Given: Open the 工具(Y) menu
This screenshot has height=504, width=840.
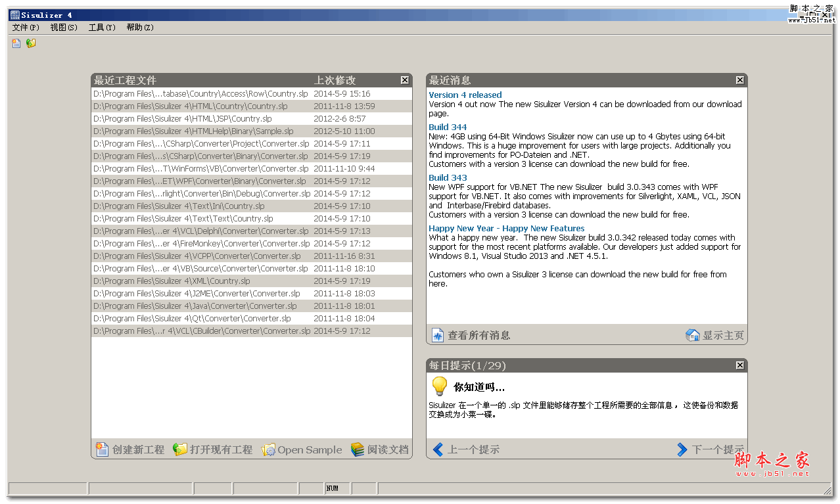Looking at the screenshot, I should [x=102, y=28].
